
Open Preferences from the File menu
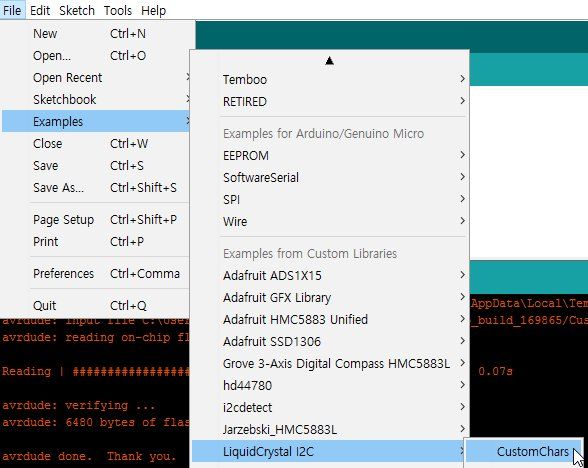click(96, 273)
